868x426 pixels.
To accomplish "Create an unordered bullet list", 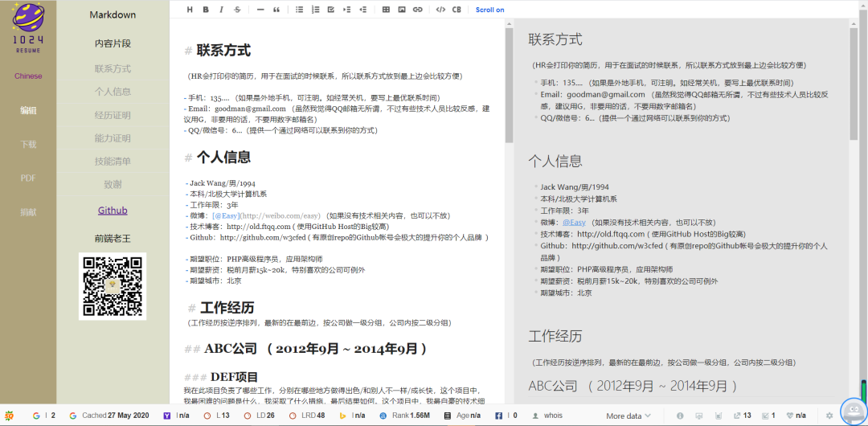I will click(300, 10).
